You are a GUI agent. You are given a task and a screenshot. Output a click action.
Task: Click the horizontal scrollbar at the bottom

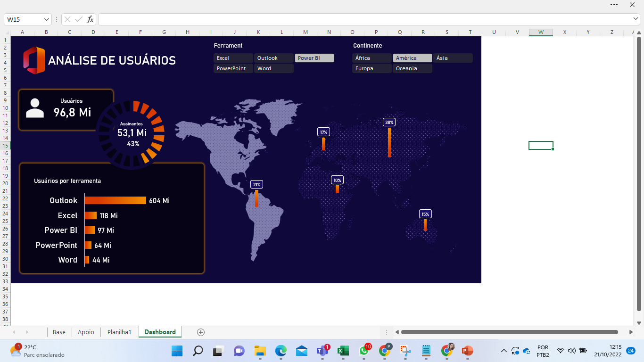[x=509, y=332]
